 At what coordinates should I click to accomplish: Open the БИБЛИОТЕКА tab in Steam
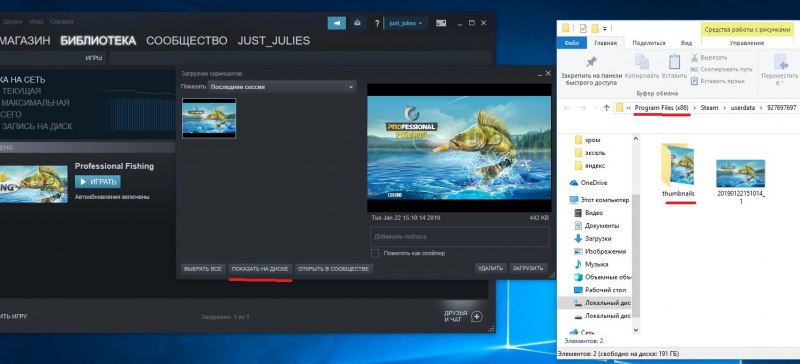tap(98, 41)
